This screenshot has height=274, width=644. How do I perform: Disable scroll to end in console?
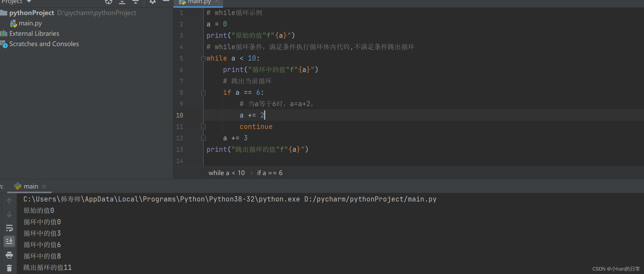(x=9, y=241)
